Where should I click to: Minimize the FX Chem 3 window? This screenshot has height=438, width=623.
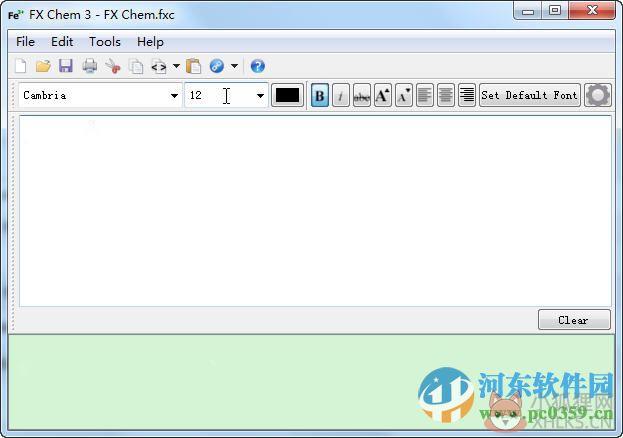pyautogui.click(x=528, y=11)
